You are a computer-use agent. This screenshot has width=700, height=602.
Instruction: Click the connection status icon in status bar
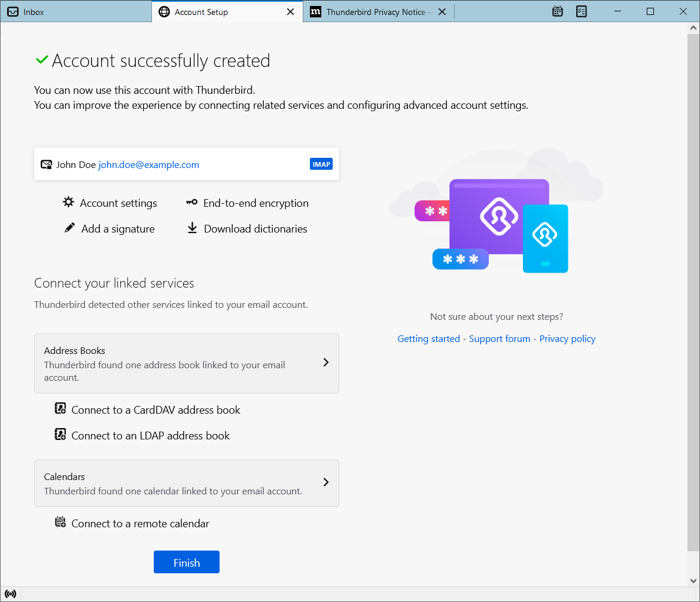10,594
